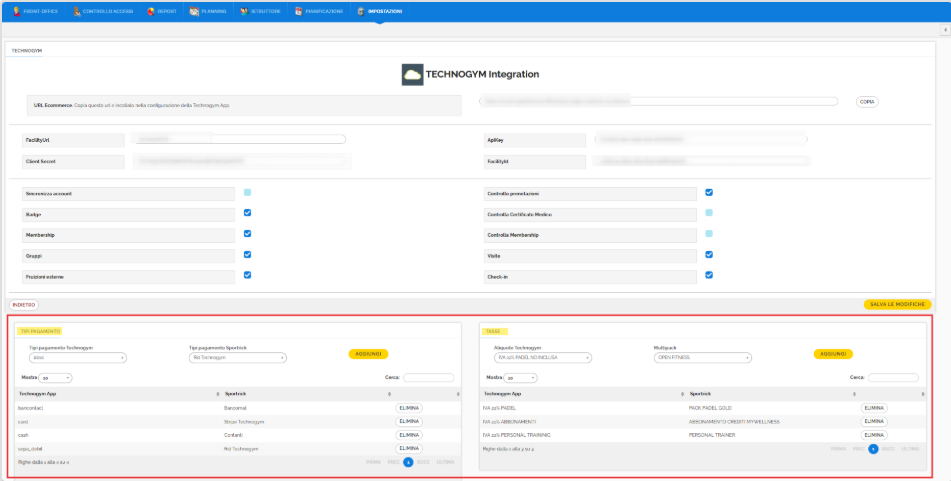Open Planning via its calendar grid icon
The height and width of the screenshot is (481, 951).
pos(194,11)
